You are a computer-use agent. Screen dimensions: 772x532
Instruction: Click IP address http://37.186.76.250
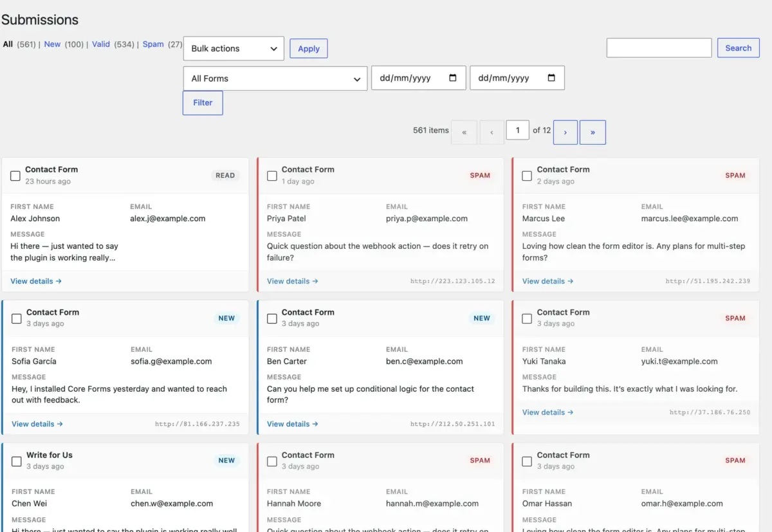(710, 412)
